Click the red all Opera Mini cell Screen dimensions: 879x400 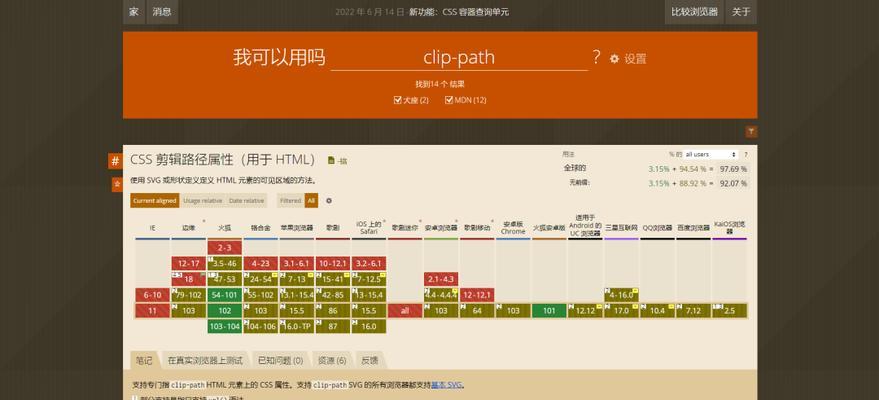tap(405, 310)
